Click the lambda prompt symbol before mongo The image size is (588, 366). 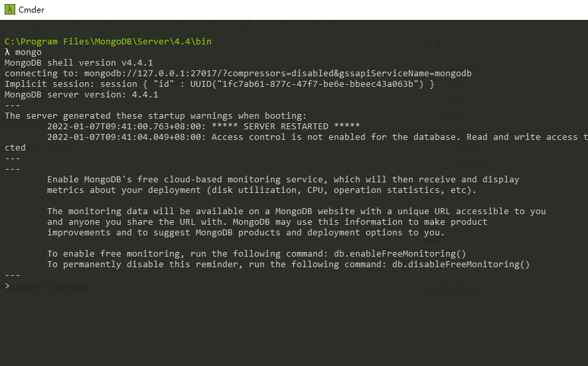tap(7, 52)
